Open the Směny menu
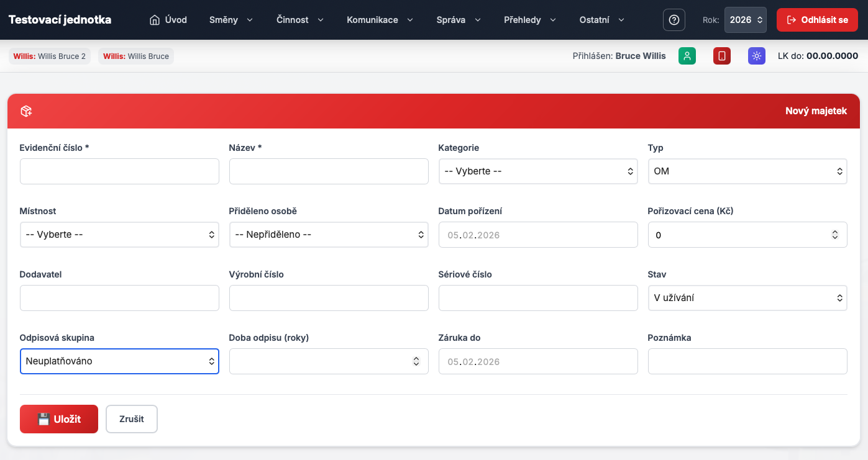Screen dimensions: 868x460 tap(231, 20)
